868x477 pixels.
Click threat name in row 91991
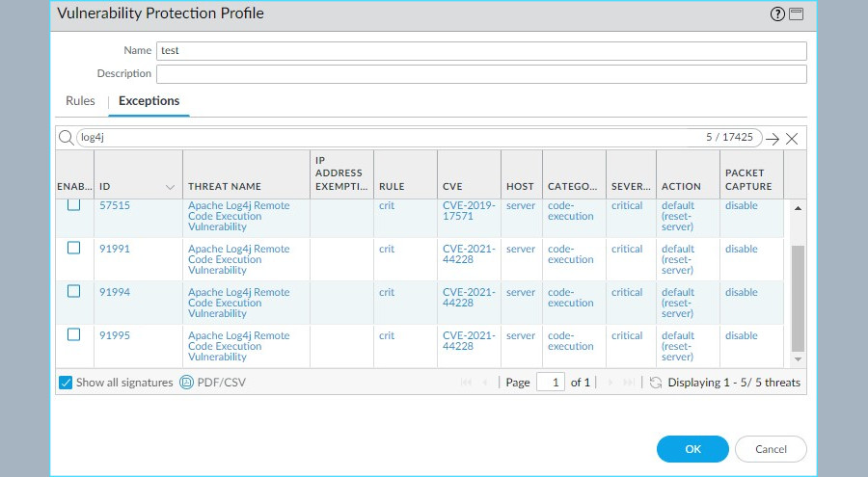(x=238, y=259)
